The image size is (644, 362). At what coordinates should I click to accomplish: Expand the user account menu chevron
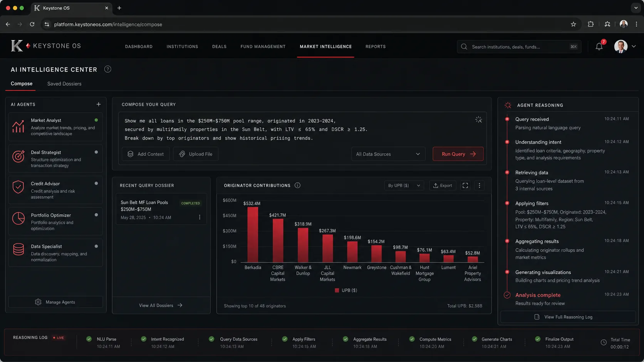pos(634,47)
